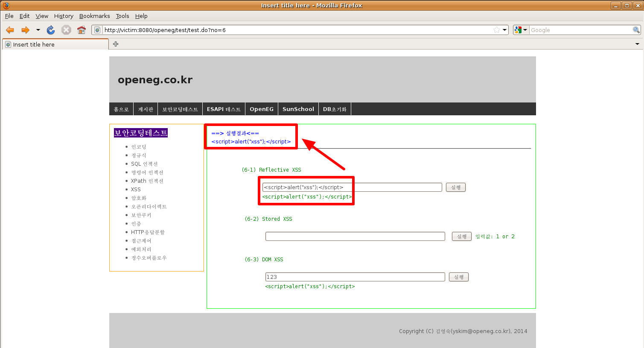Select the 'Insert title here' tab
This screenshot has height=348, width=644.
(55, 44)
